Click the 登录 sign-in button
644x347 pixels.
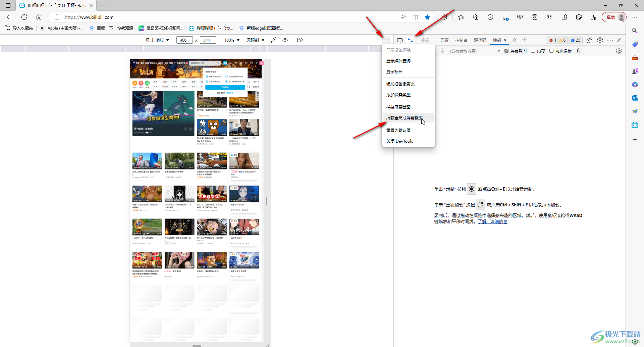(x=614, y=17)
